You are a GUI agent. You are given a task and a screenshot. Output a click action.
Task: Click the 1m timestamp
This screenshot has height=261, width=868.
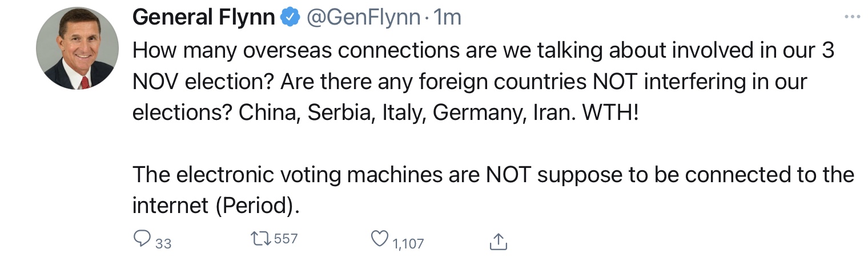447,18
